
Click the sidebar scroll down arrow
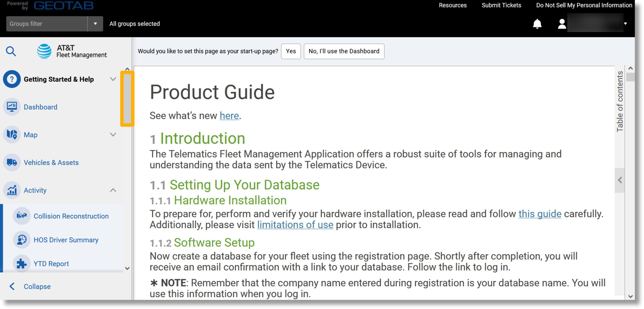(127, 268)
